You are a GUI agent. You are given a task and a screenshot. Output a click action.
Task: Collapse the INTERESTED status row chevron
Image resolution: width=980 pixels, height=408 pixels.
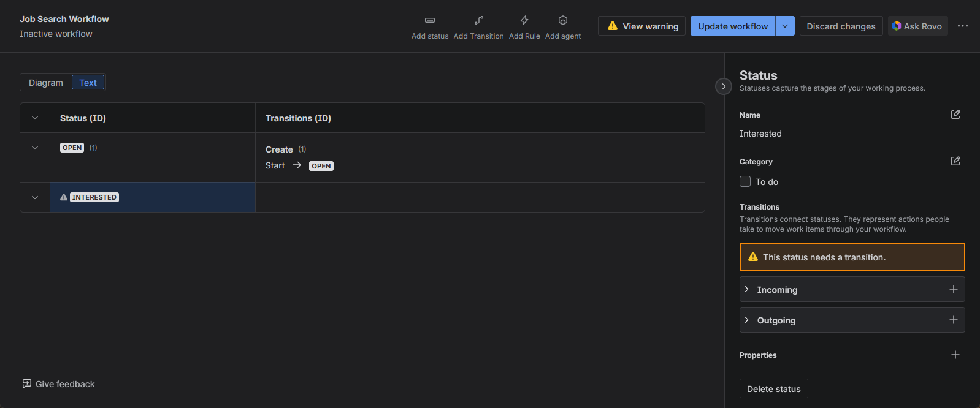[x=35, y=197]
